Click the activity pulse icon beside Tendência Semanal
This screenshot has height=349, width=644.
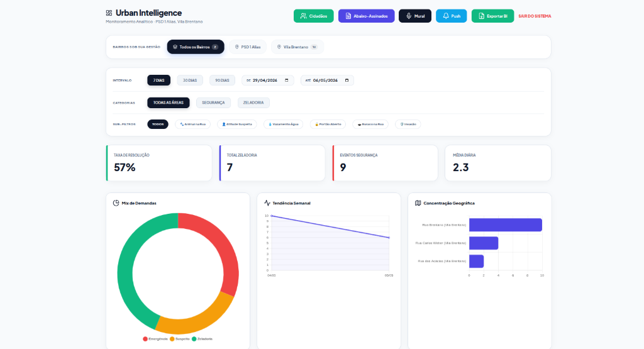point(267,203)
